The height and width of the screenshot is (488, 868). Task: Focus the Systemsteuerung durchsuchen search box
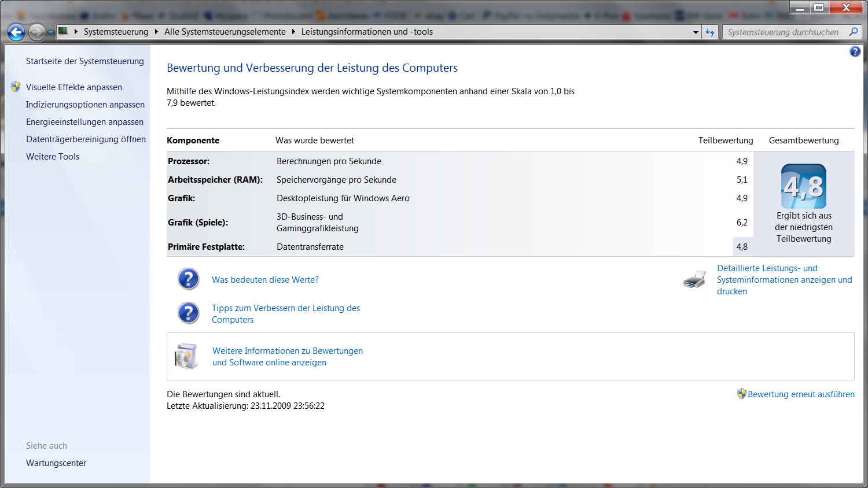tap(783, 32)
